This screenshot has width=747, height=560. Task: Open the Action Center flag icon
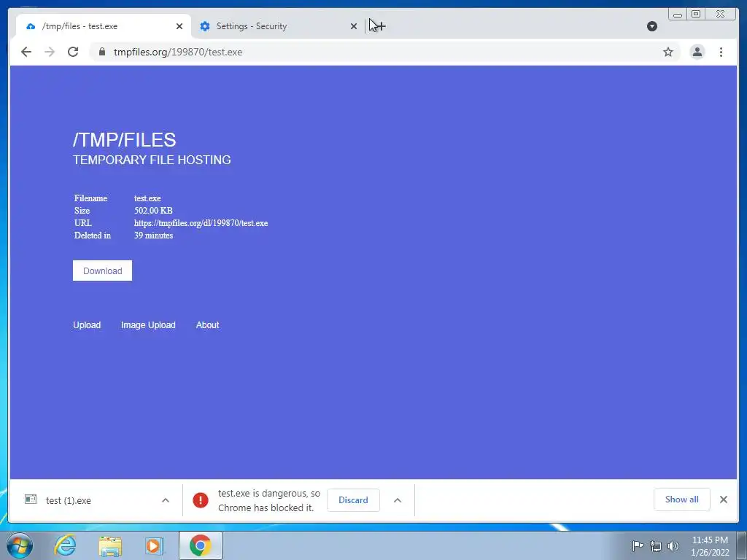pyautogui.click(x=638, y=546)
